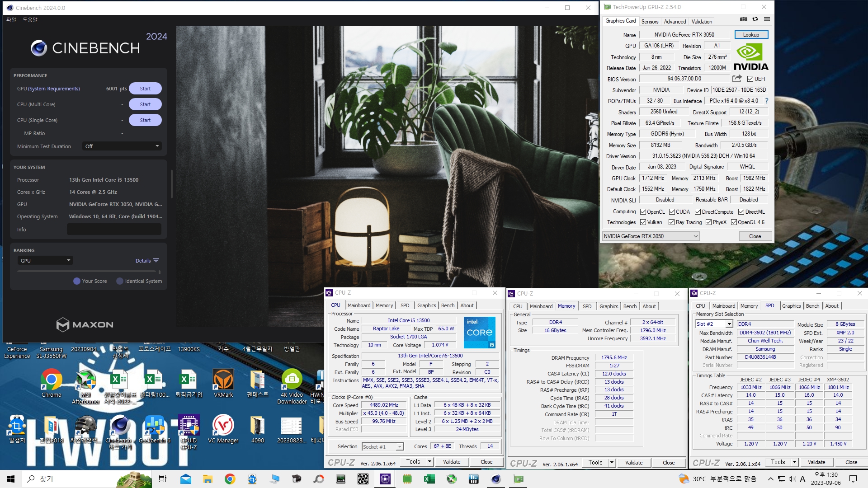Toggle CUDA checkbox in GPU-Z

pyautogui.click(x=672, y=211)
